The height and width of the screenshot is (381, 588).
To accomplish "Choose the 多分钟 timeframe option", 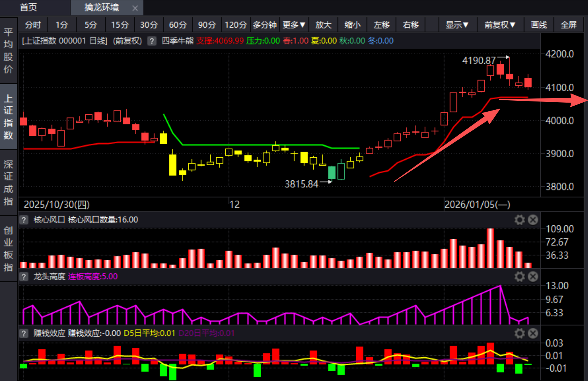I will coord(265,25).
